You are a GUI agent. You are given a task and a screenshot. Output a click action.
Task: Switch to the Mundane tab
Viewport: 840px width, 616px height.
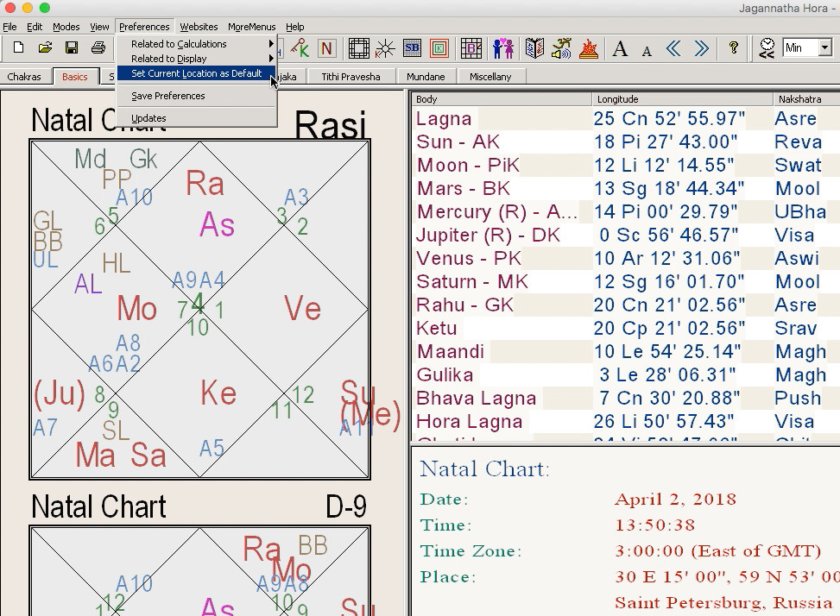pyautogui.click(x=426, y=77)
